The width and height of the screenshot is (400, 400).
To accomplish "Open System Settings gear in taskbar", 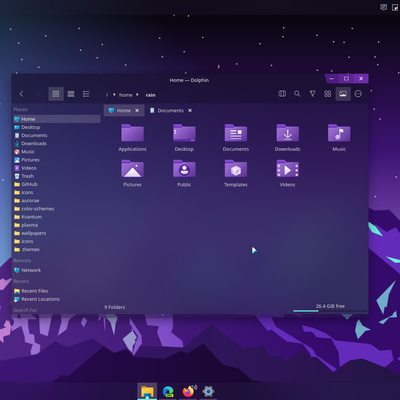I will coord(208,391).
